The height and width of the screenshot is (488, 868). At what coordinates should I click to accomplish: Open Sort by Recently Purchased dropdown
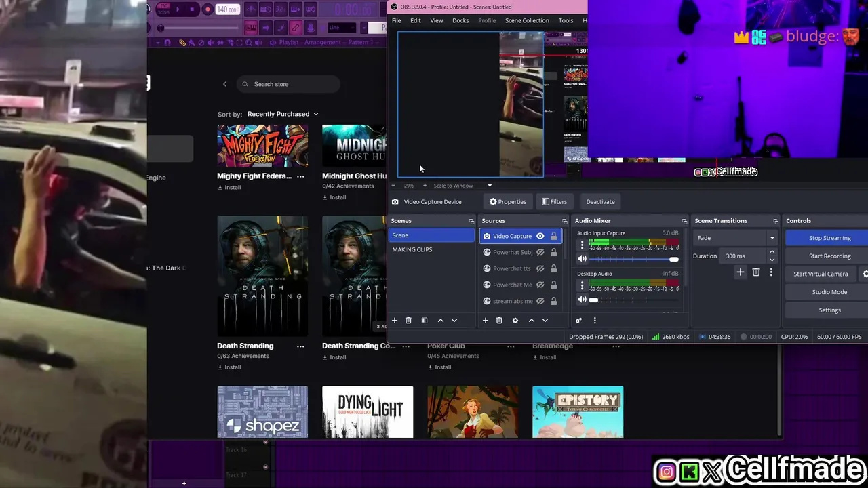283,114
